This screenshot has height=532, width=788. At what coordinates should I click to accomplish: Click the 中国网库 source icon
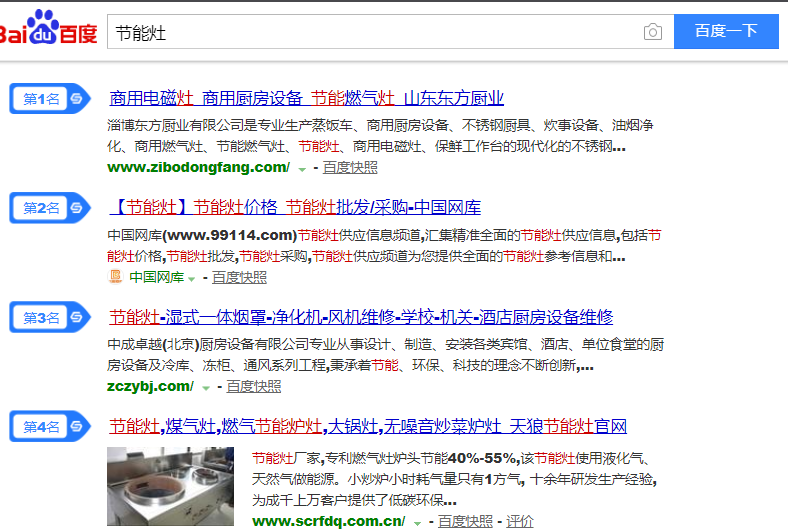116,276
